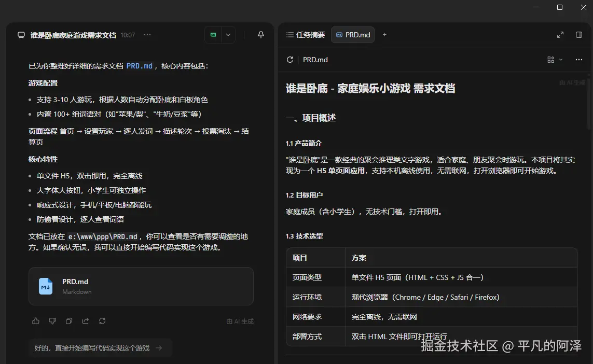Screen dimensions: 593x364
Task: Minimize the application window
Action: point(536,7)
